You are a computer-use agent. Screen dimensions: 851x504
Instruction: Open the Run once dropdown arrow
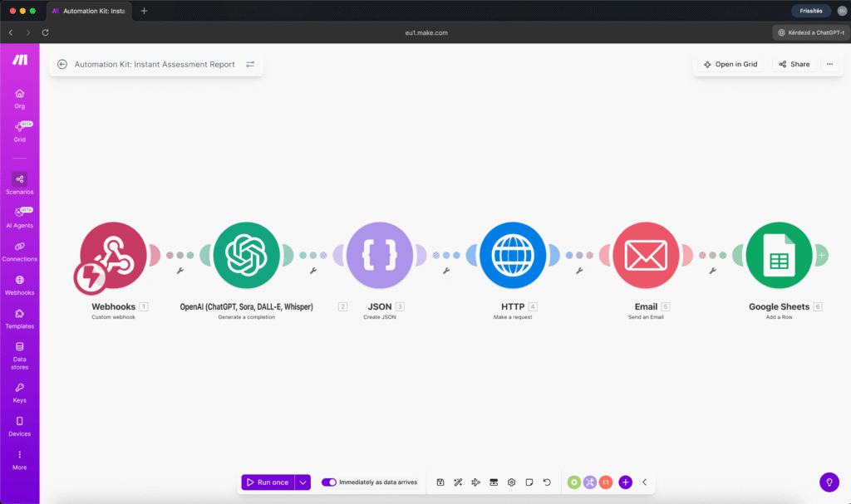[x=303, y=482]
